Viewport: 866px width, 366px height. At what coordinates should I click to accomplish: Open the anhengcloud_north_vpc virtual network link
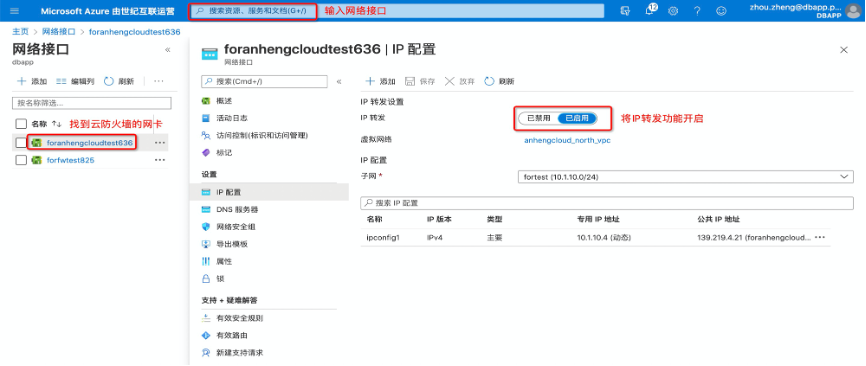point(567,140)
